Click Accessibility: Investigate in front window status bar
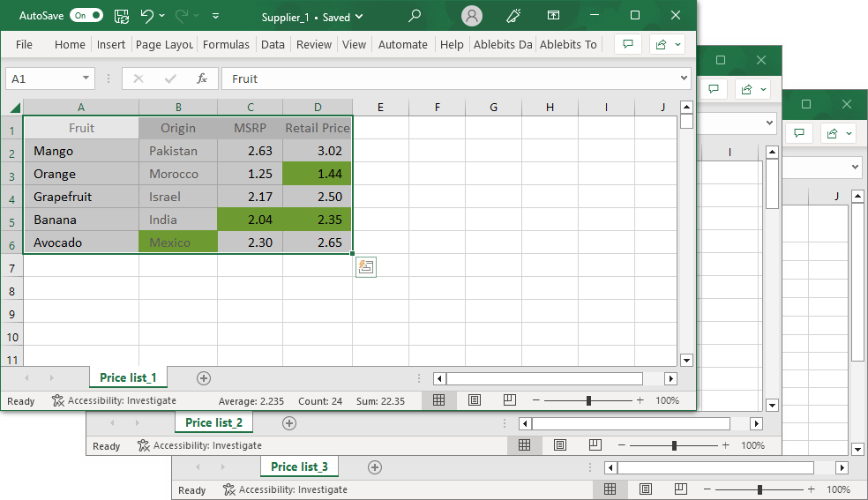The width and height of the screenshot is (868, 500). coord(114,400)
